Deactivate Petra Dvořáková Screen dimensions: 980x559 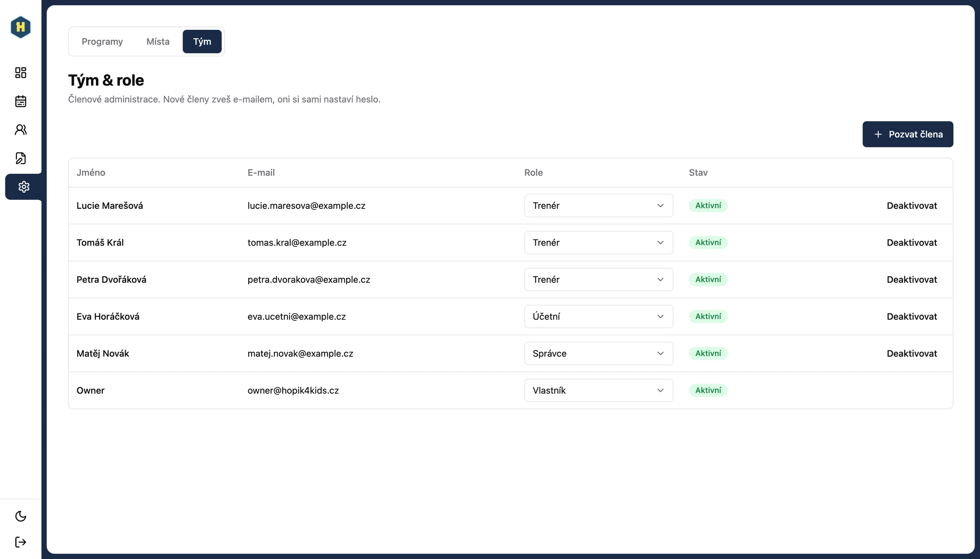[x=912, y=279]
